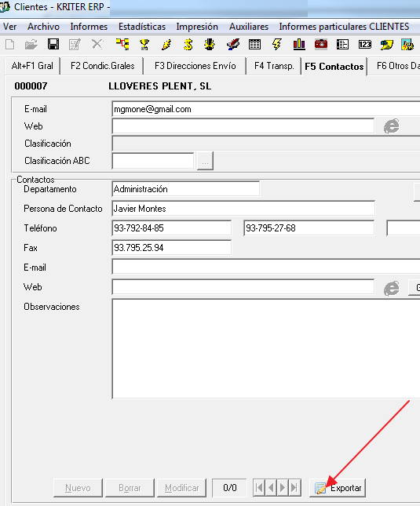Go to last contact record arrow

(x=294, y=488)
